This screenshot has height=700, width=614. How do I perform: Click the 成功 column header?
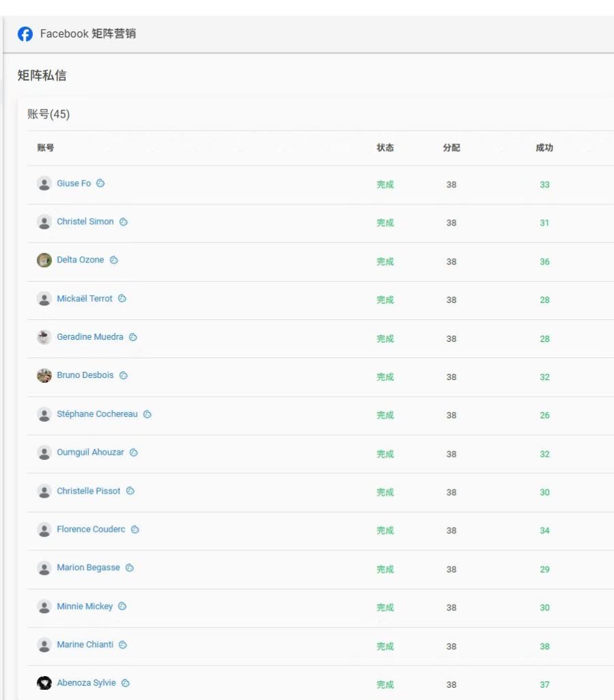[x=544, y=148]
